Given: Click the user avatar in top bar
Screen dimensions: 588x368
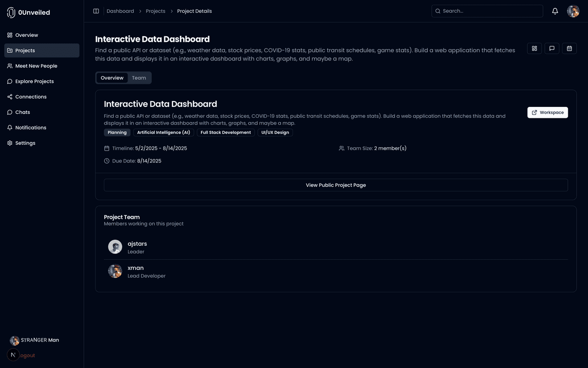Looking at the screenshot, I should [x=573, y=11].
